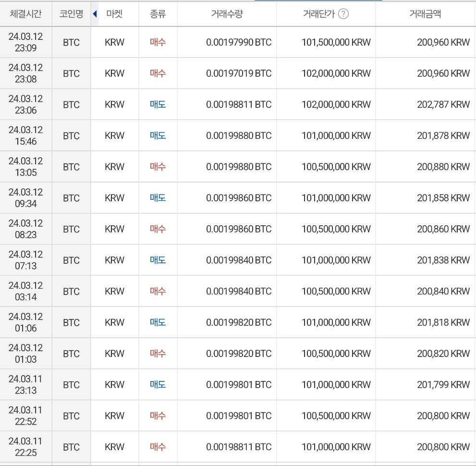Select the 거래금액 column header
Viewport: 476px width, 466px height.
point(425,13)
